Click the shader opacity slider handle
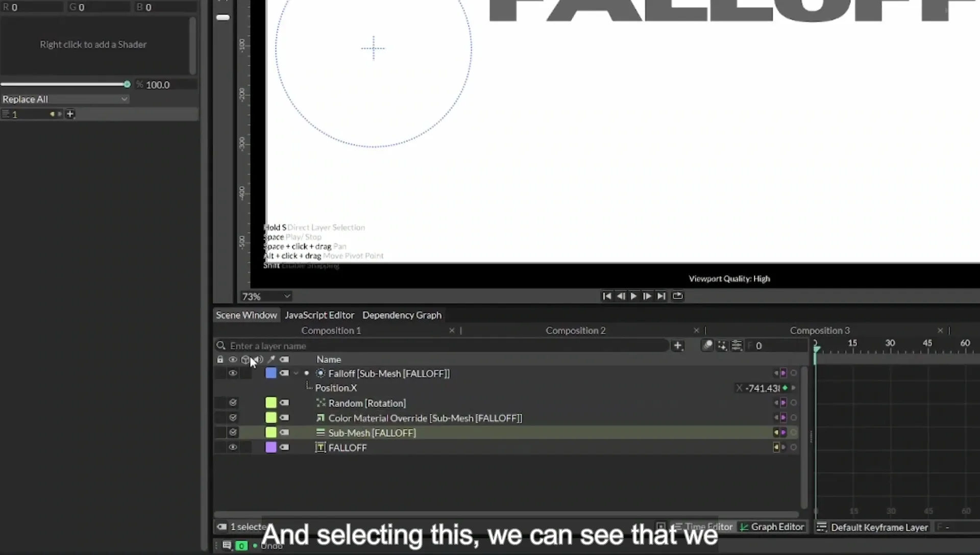This screenshot has height=555, width=980. pyautogui.click(x=127, y=84)
